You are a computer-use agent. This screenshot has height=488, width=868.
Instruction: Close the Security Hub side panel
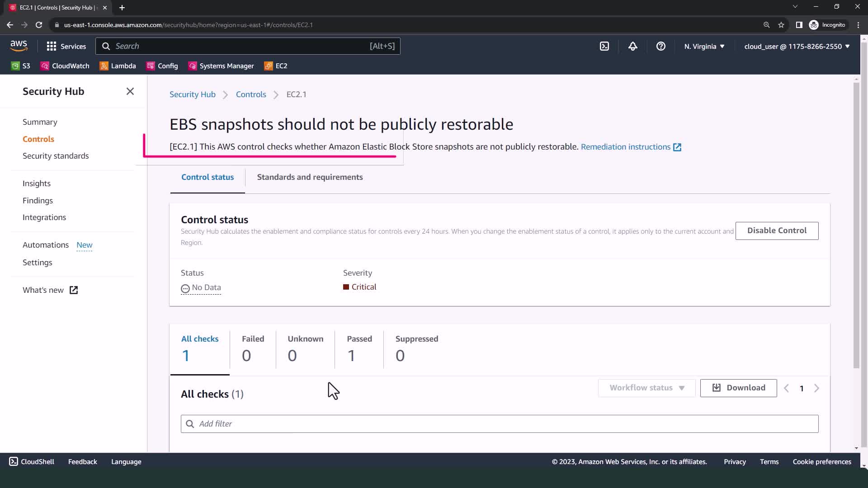[x=130, y=91]
